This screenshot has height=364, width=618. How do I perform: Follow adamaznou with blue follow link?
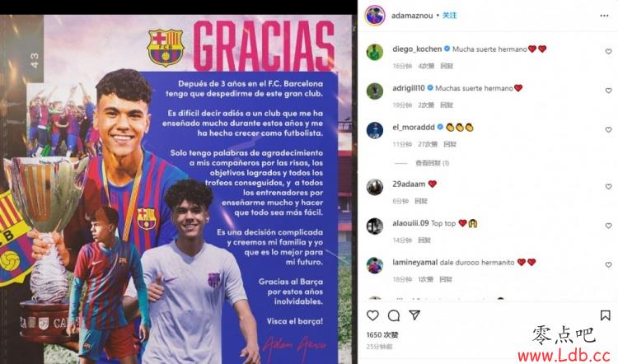449,16
